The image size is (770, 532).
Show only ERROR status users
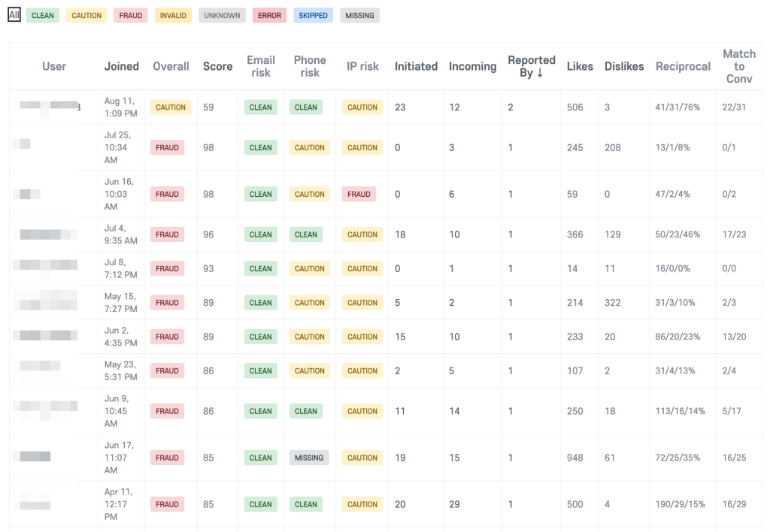click(x=270, y=15)
